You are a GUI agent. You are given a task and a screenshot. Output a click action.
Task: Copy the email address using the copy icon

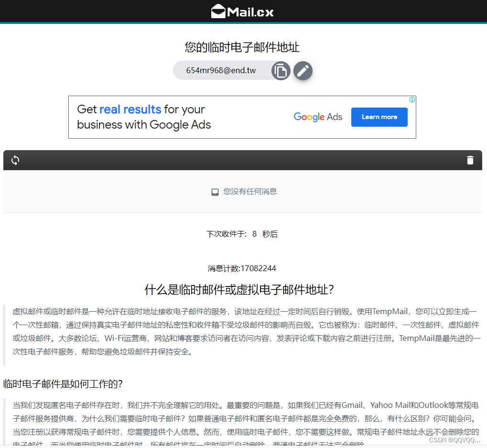[x=281, y=70]
